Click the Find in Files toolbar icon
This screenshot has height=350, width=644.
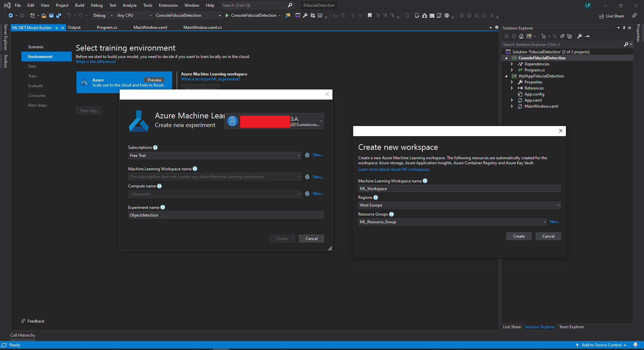[288, 15]
